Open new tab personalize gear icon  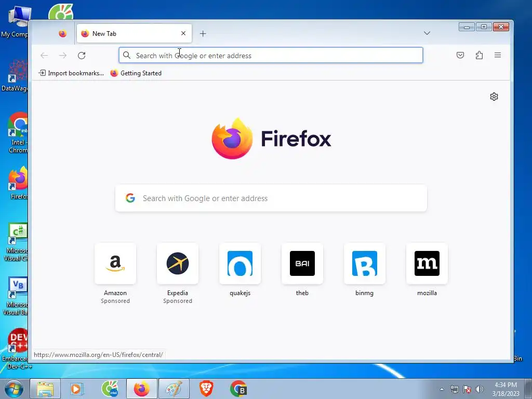pyautogui.click(x=494, y=97)
